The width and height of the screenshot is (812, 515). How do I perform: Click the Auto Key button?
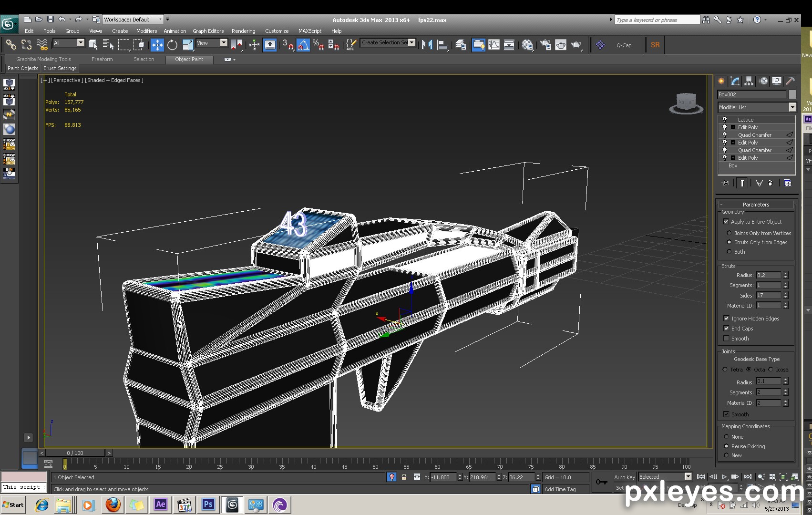625,477
